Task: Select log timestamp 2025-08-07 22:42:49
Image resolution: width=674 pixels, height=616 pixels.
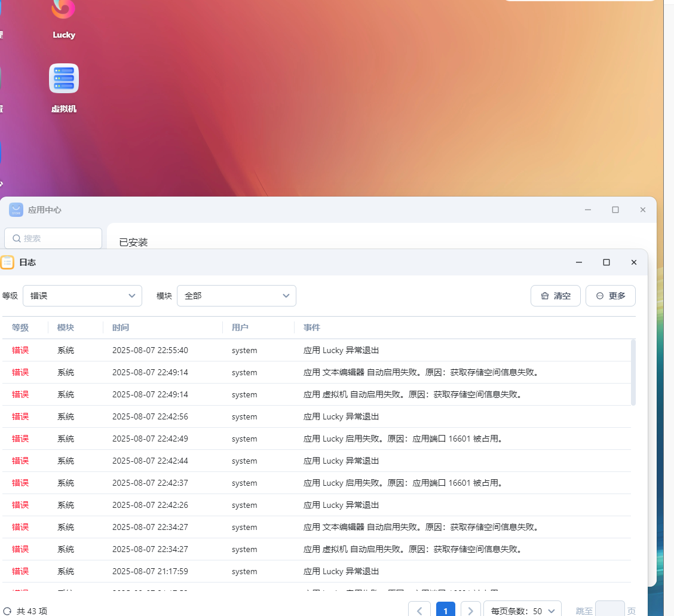Action: [x=150, y=439]
